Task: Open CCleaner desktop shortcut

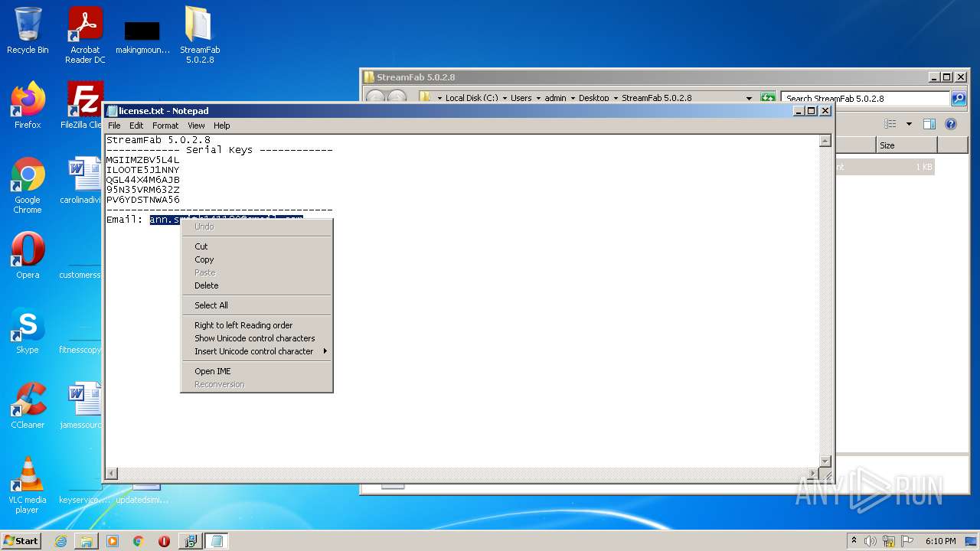Action: click(28, 406)
